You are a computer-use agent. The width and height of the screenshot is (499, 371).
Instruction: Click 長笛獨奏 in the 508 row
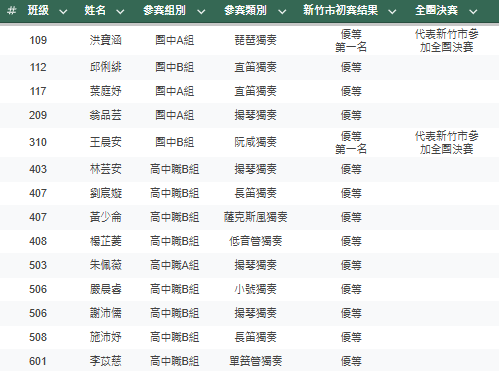[x=256, y=337]
